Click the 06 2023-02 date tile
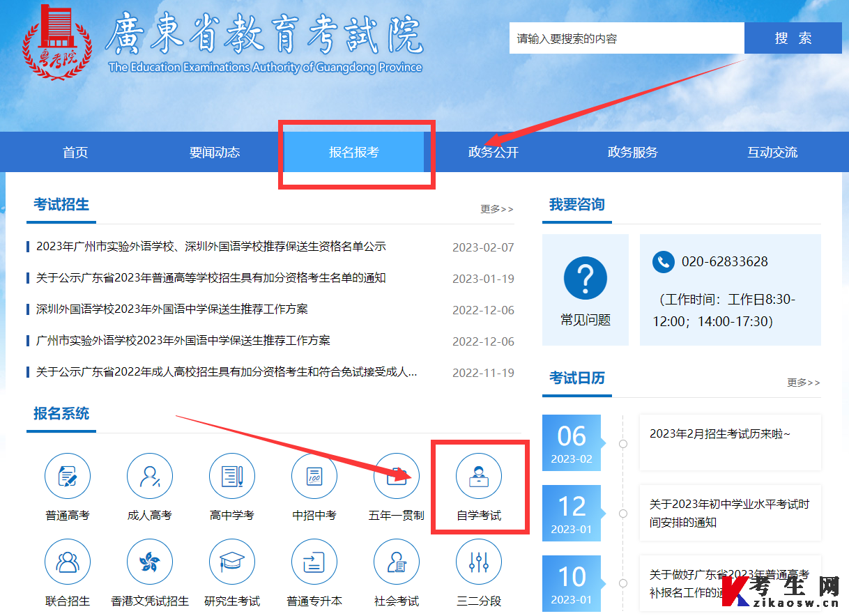This screenshot has width=849, height=616. pyautogui.click(x=572, y=443)
